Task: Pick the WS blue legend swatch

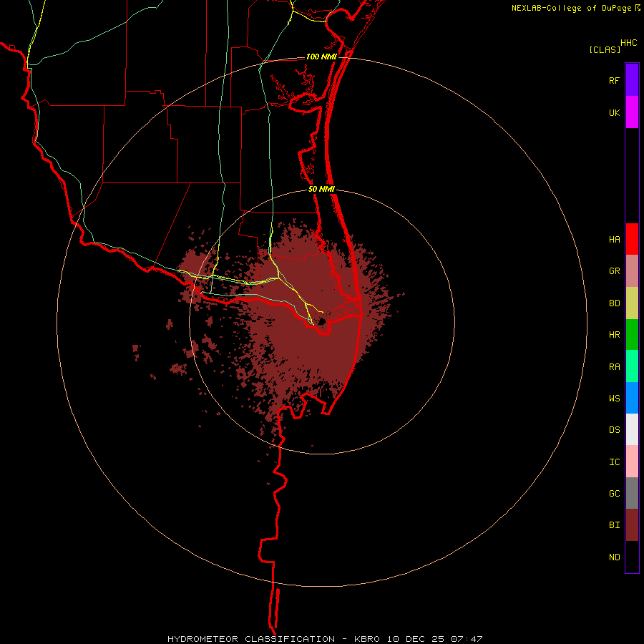Action: [632, 398]
